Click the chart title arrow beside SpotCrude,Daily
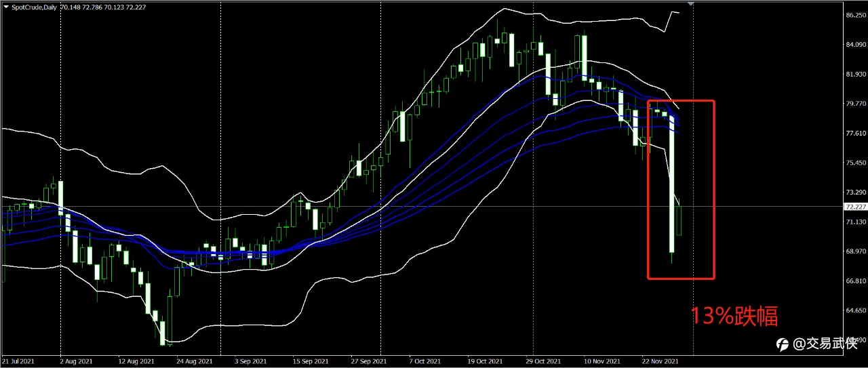This screenshot has width=868, height=368. point(5,6)
